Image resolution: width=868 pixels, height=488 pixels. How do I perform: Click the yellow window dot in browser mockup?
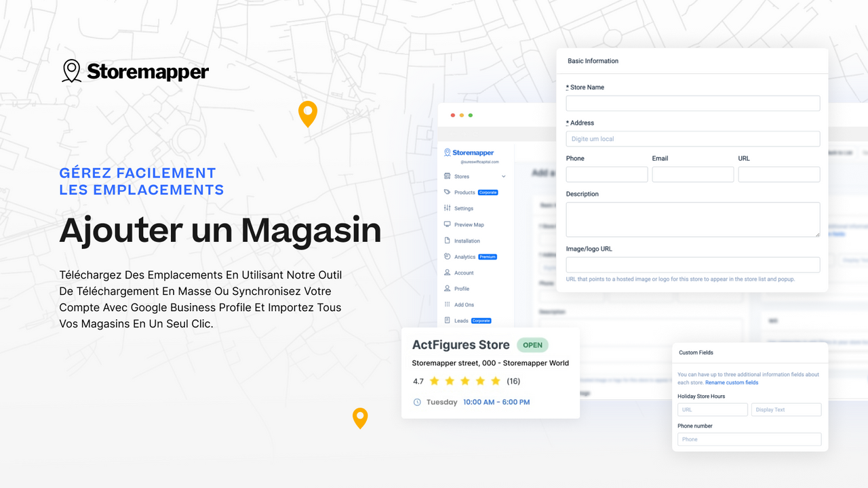(x=462, y=115)
